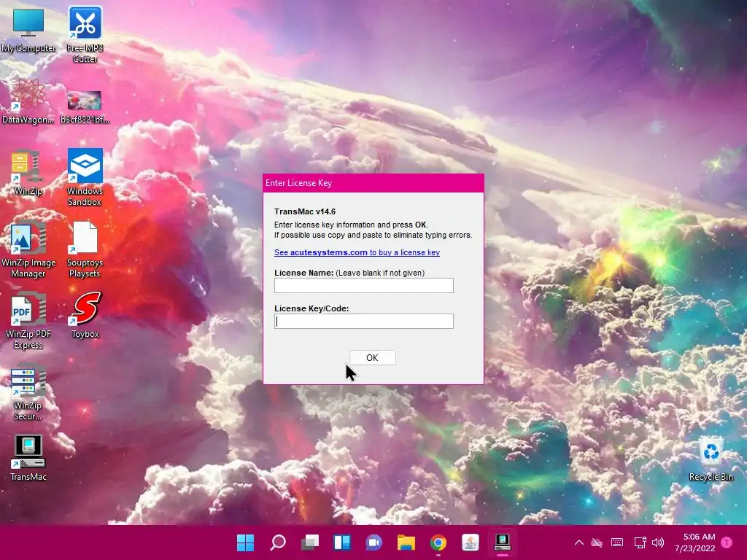Launch Windows Sandbox from desktop
Viewport: 747px width, 560px height.
point(85,178)
